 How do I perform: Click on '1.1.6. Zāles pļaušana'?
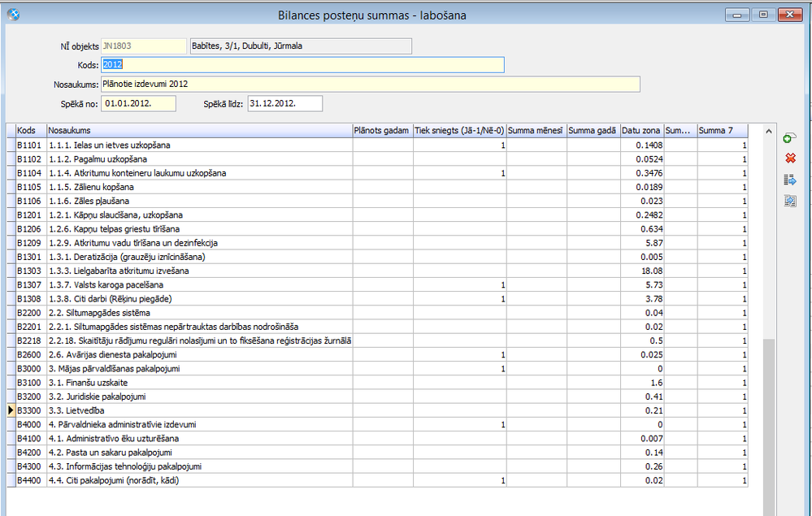(89, 202)
